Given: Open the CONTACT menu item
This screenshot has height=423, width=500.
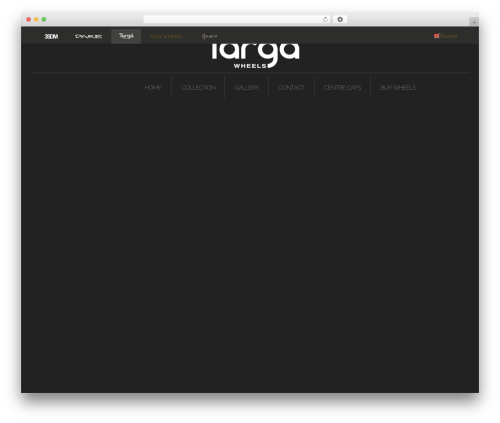Looking at the screenshot, I should point(291,87).
